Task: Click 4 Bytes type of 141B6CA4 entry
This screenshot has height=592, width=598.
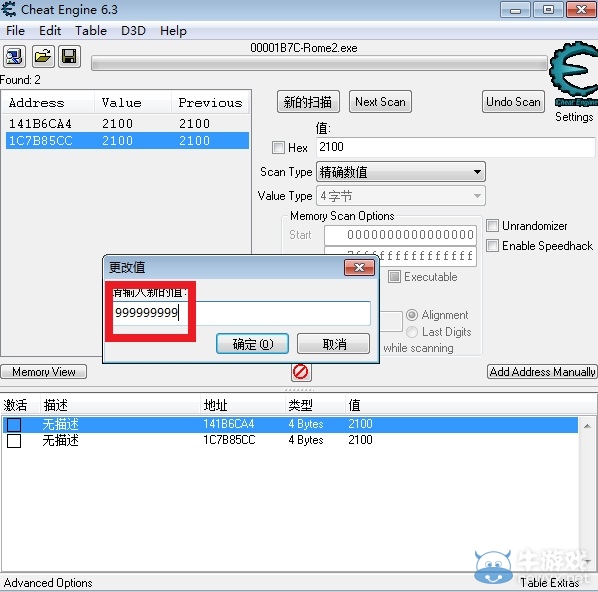Action: 306,424
